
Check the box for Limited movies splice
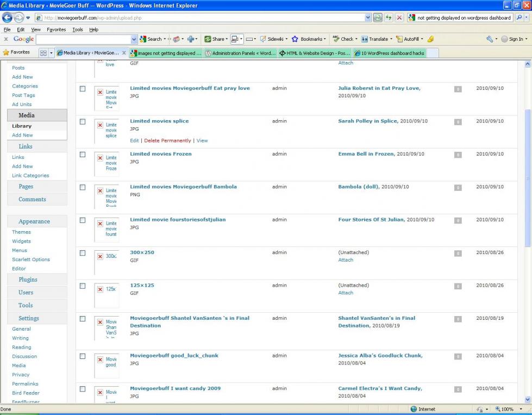point(83,121)
